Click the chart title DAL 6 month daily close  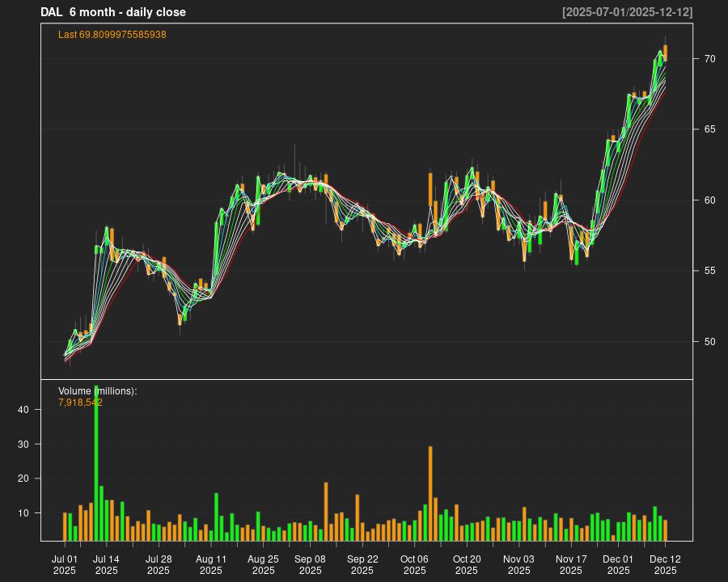click(113, 12)
